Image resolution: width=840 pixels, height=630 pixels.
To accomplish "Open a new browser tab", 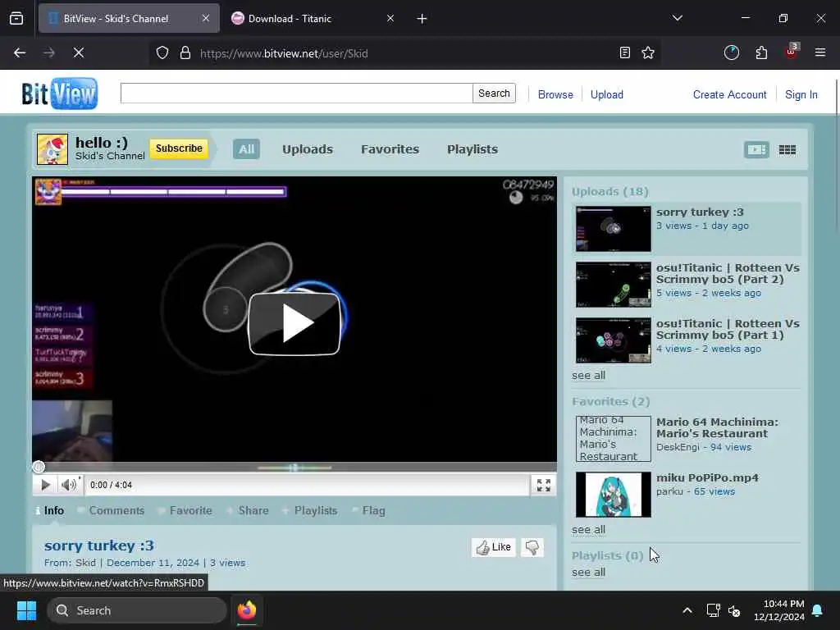I will (422, 19).
